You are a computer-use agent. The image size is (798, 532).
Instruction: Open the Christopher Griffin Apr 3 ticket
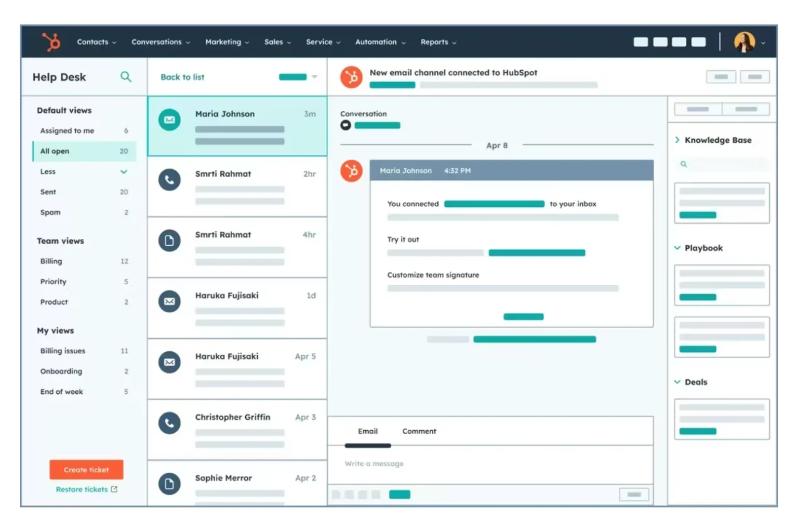coord(237,430)
